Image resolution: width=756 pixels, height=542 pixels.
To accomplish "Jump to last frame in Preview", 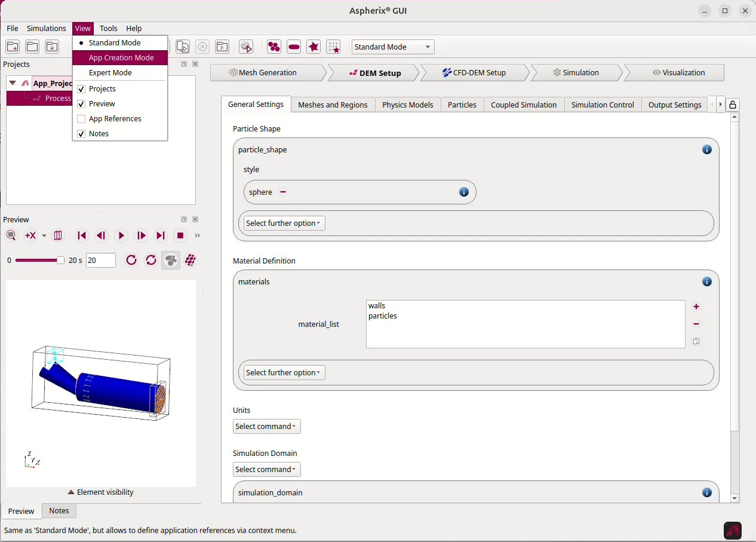I will 161,235.
